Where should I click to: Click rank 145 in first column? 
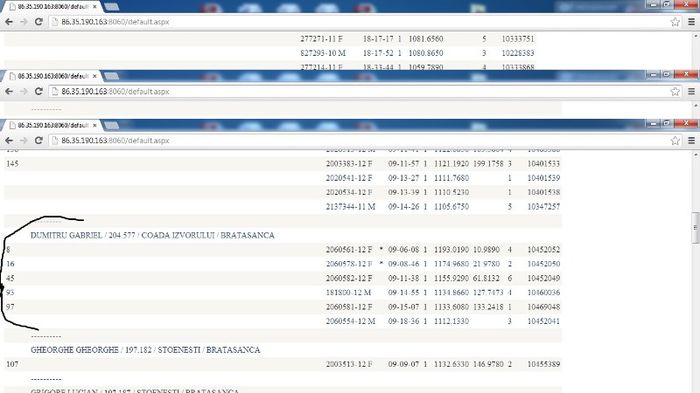pos(12,164)
